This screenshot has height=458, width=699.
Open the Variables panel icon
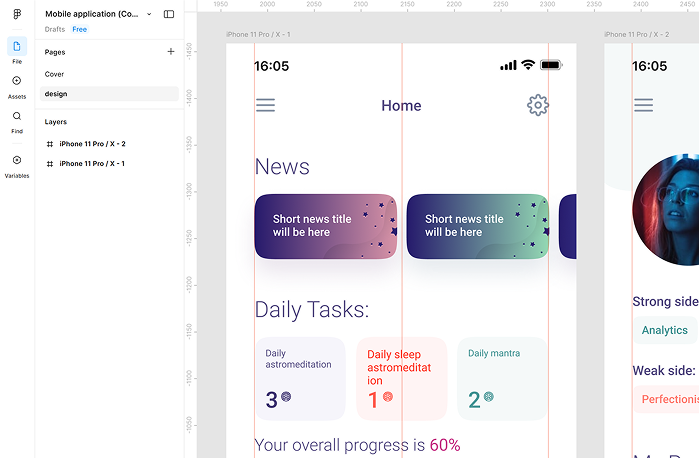(x=17, y=160)
